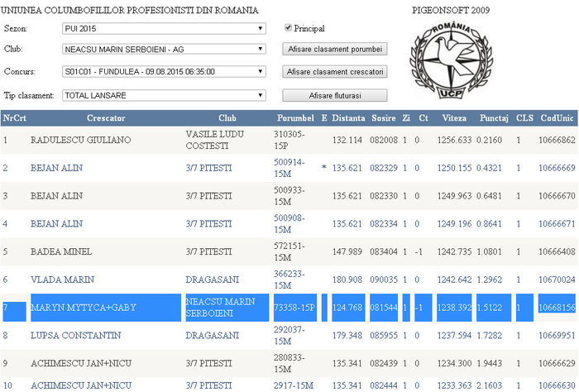579x392 pixels.
Task: Open the Sezon dropdown PUI 2015
Action: [x=164, y=28]
